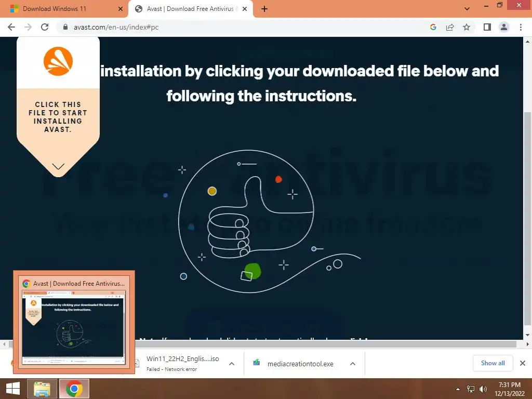This screenshot has height=399, width=532.
Task: Open File Explorer from taskbar
Action: [x=42, y=389]
